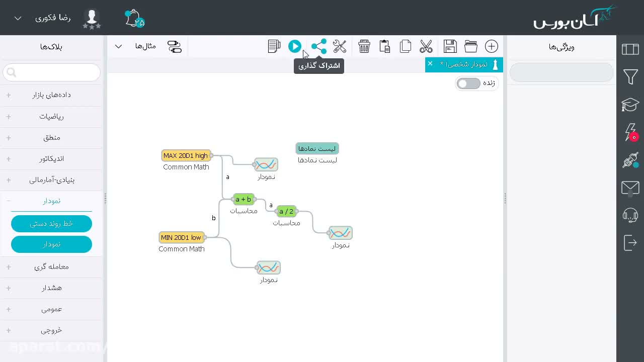
Task: Open the tools wrench-and-screwdriver icon
Action: click(340, 46)
